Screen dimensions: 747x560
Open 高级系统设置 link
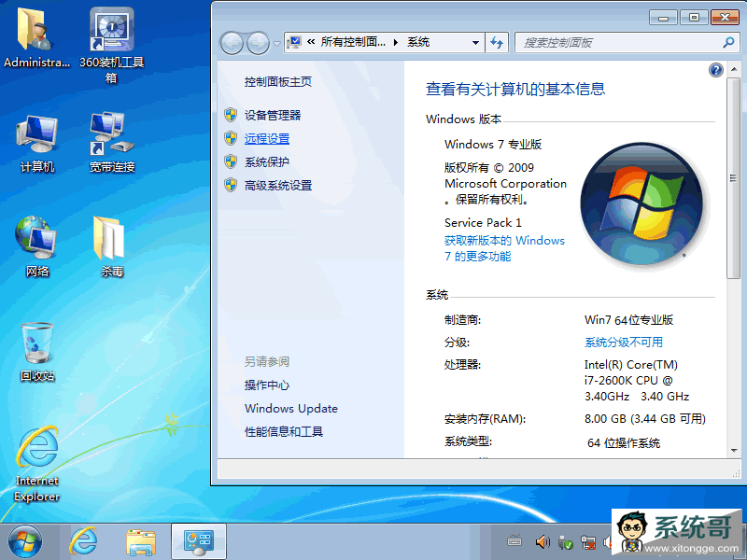(278, 185)
